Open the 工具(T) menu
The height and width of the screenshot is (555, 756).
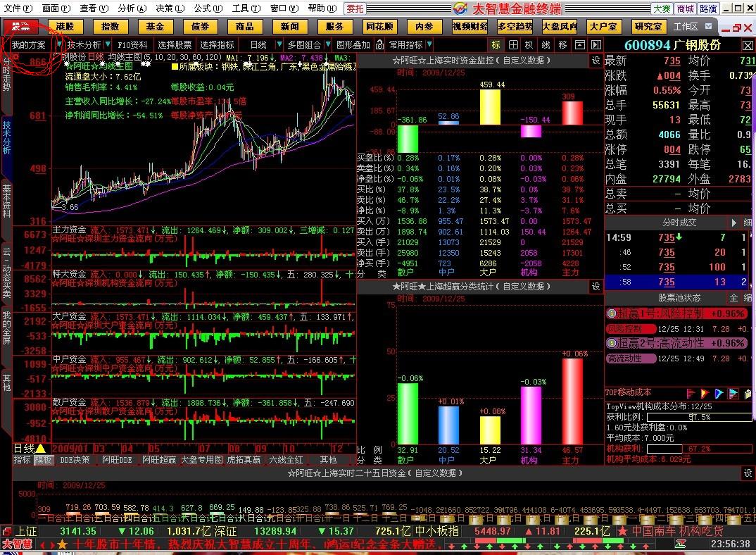[x=246, y=8]
